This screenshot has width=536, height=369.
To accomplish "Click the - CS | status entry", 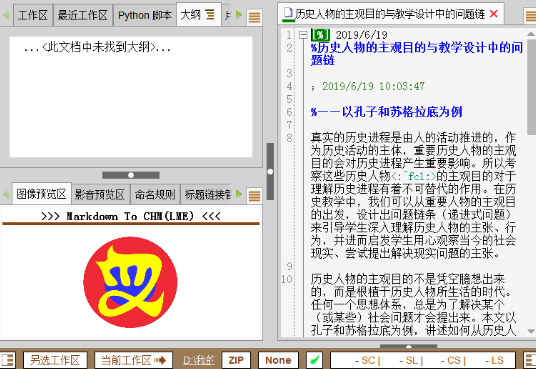I will coord(453,360).
